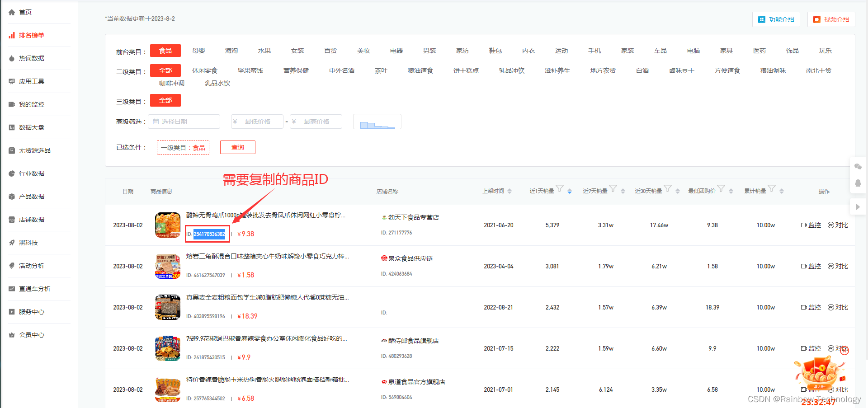Image resolution: width=868 pixels, height=408 pixels.
Task: Click the 选择日期 date input
Action: tap(184, 122)
